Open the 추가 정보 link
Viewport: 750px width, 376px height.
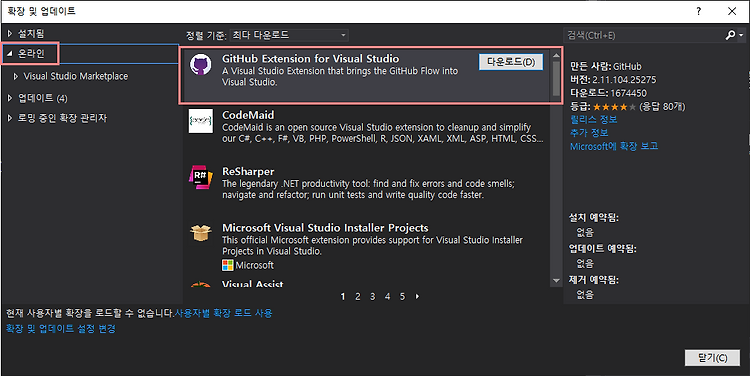589,133
